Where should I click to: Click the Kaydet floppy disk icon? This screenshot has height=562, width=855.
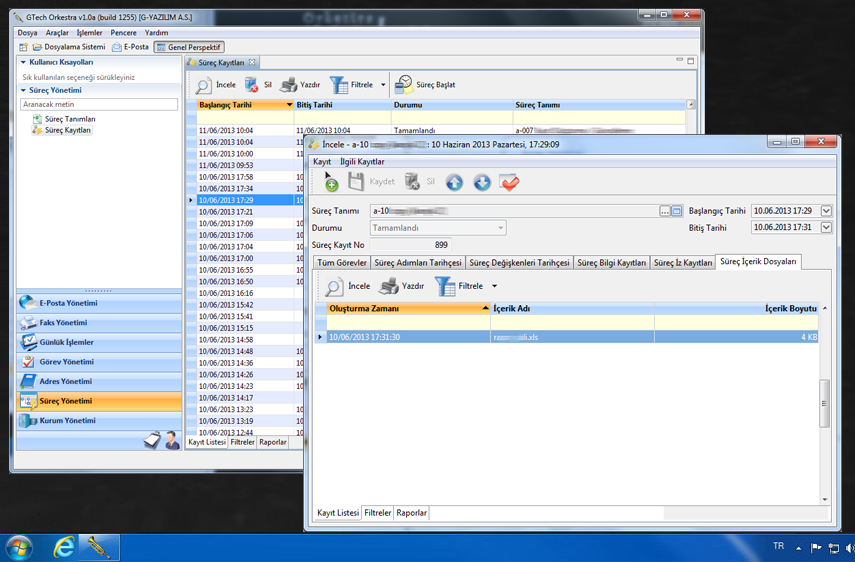coord(356,182)
